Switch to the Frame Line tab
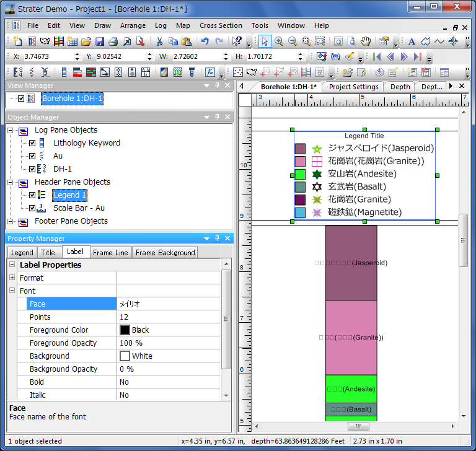 click(110, 252)
